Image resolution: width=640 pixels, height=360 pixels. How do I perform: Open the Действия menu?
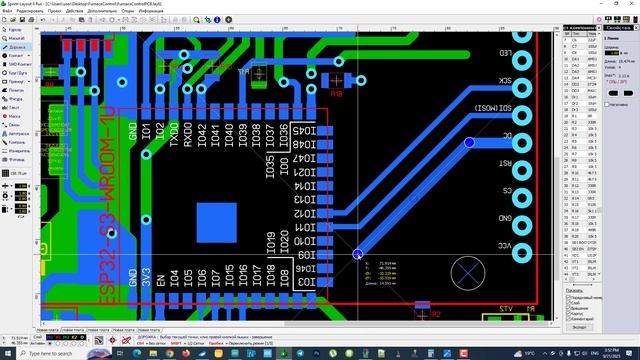coord(74,11)
